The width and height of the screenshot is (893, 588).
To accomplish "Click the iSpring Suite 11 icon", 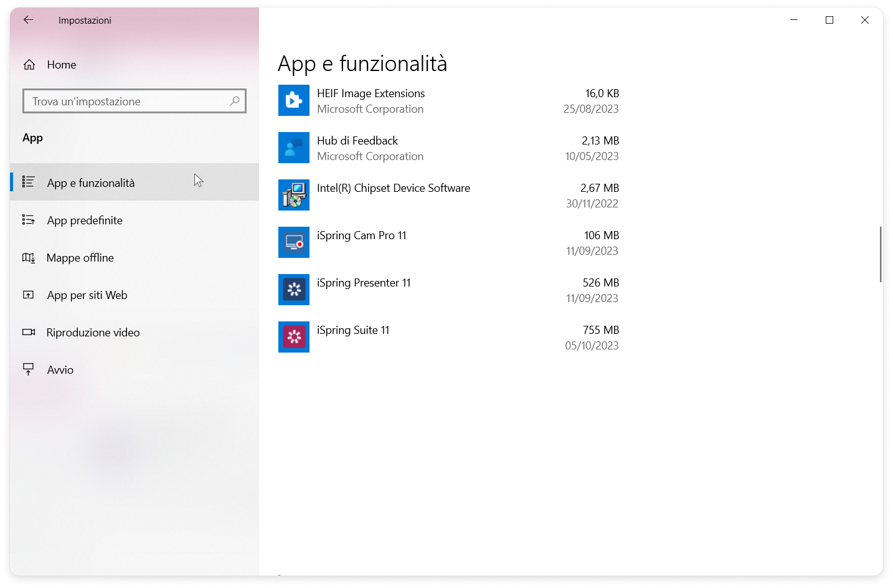I will pyautogui.click(x=294, y=337).
